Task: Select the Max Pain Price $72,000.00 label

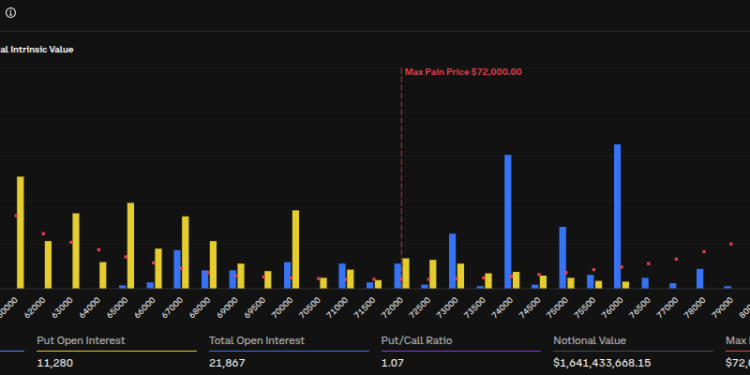Action: click(463, 72)
